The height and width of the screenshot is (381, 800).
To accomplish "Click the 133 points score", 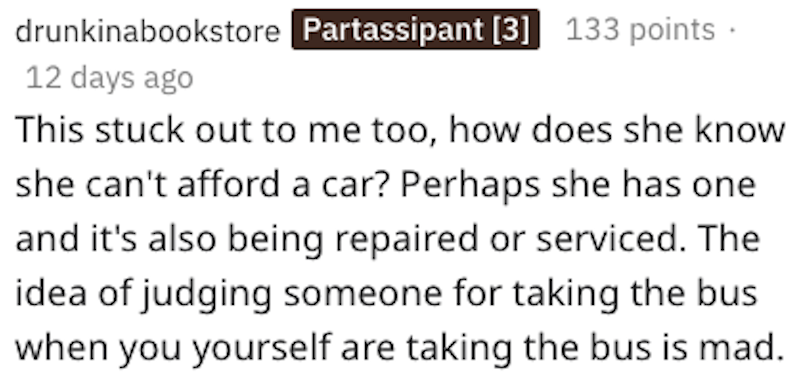I will (x=640, y=31).
